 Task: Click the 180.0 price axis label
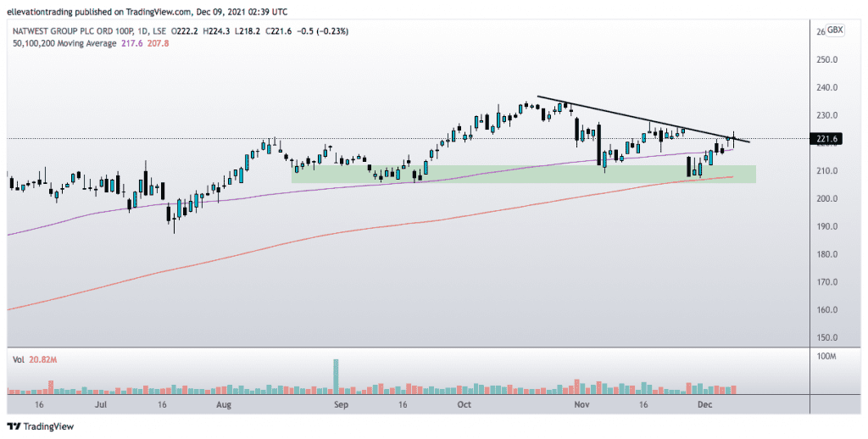(827, 254)
